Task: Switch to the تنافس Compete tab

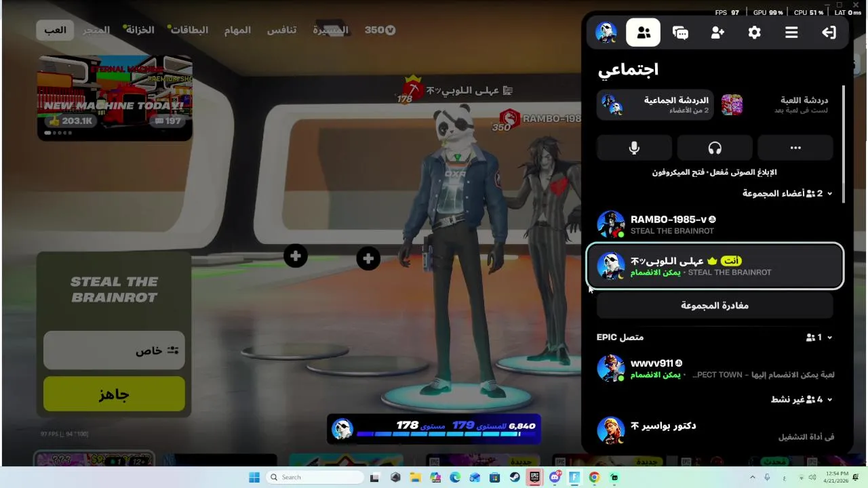Action: click(281, 30)
